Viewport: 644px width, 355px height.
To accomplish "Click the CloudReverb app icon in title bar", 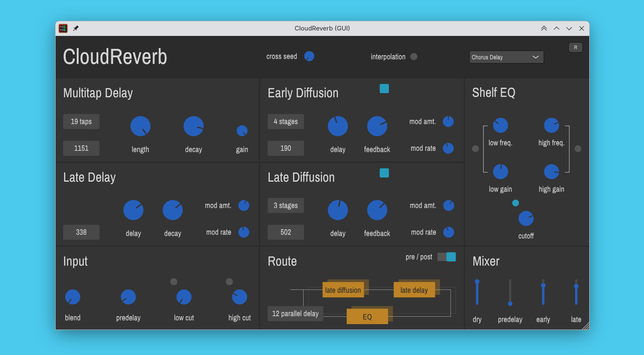I will tap(63, 28).
